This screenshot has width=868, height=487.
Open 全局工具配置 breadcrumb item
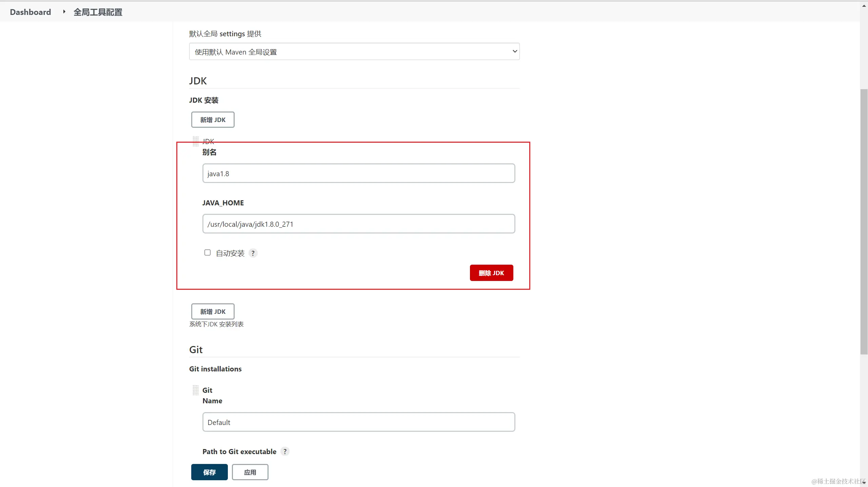[98, 12]
